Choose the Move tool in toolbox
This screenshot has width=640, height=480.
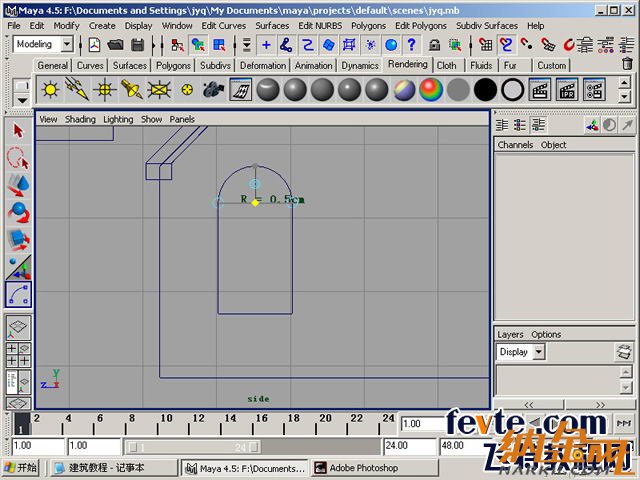pyautogui.click(x=18, y=185)
